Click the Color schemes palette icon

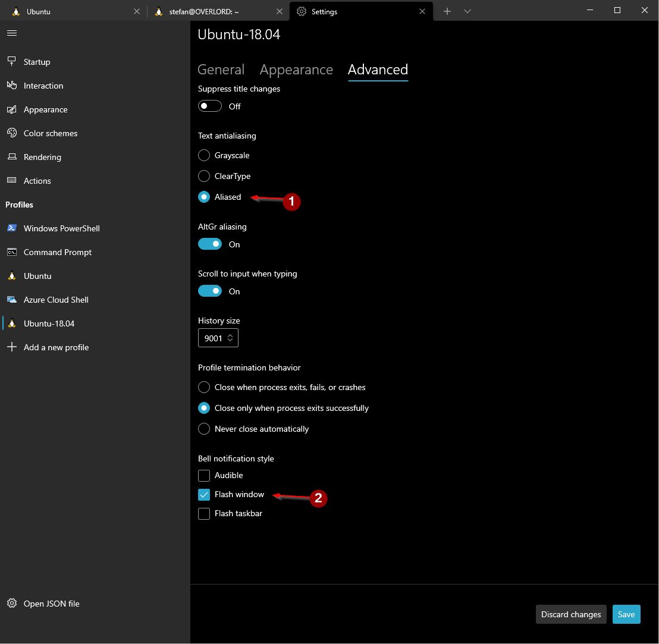click(12, 133)
